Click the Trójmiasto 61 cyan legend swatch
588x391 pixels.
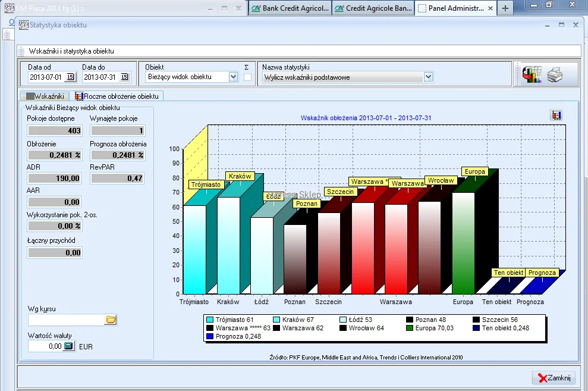pos(210,320)
